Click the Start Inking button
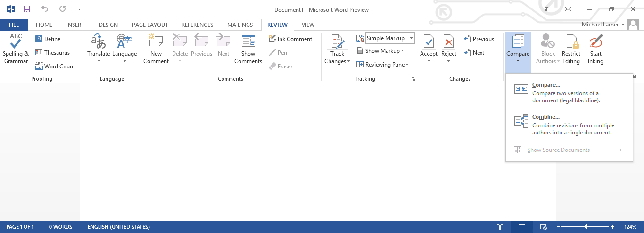 pos(595,49)
